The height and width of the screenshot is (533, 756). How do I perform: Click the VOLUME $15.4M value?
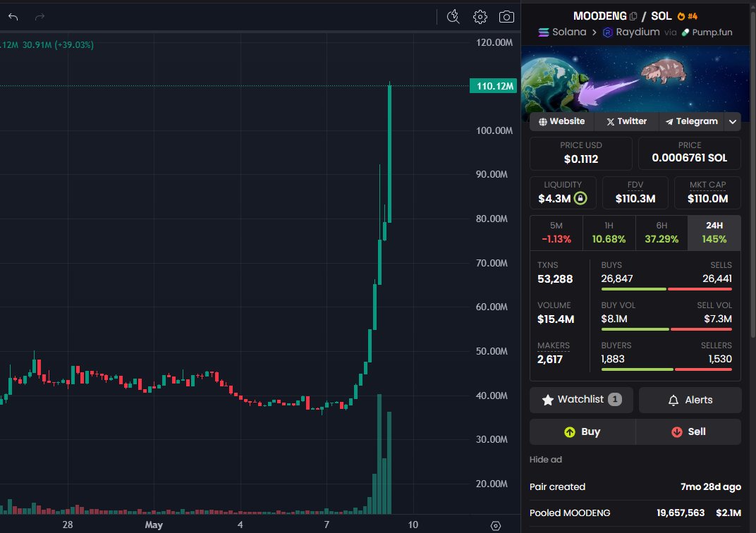click(x=556, y=319)
